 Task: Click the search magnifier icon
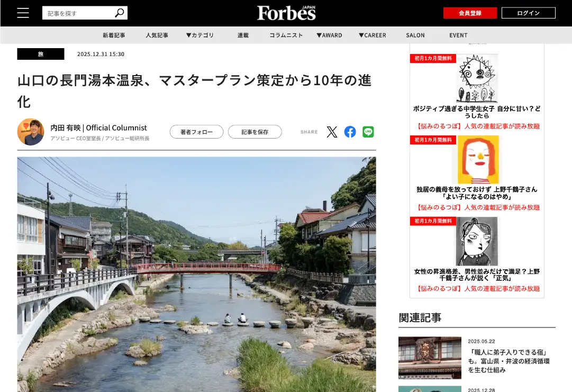coord(120,13)
